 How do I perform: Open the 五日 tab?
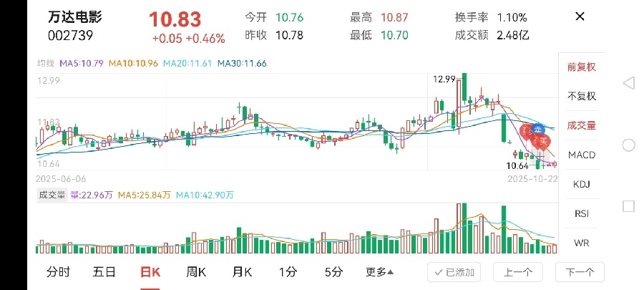[104, 272]
